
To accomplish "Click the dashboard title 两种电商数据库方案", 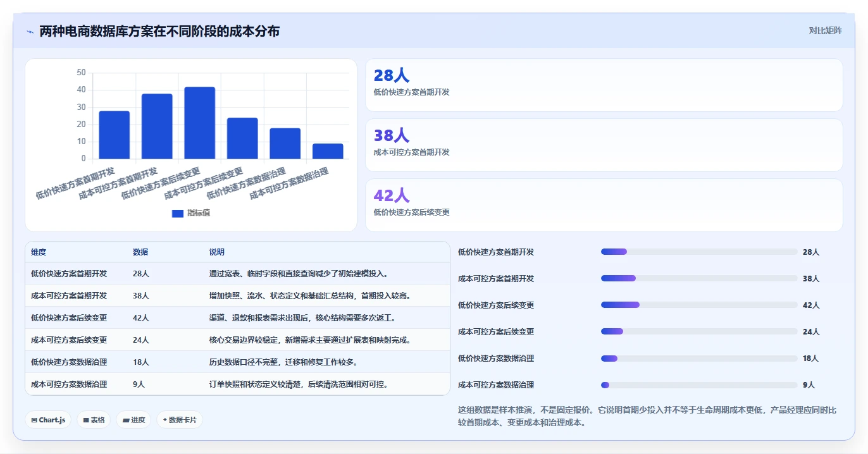I will [x=159, y=31].
